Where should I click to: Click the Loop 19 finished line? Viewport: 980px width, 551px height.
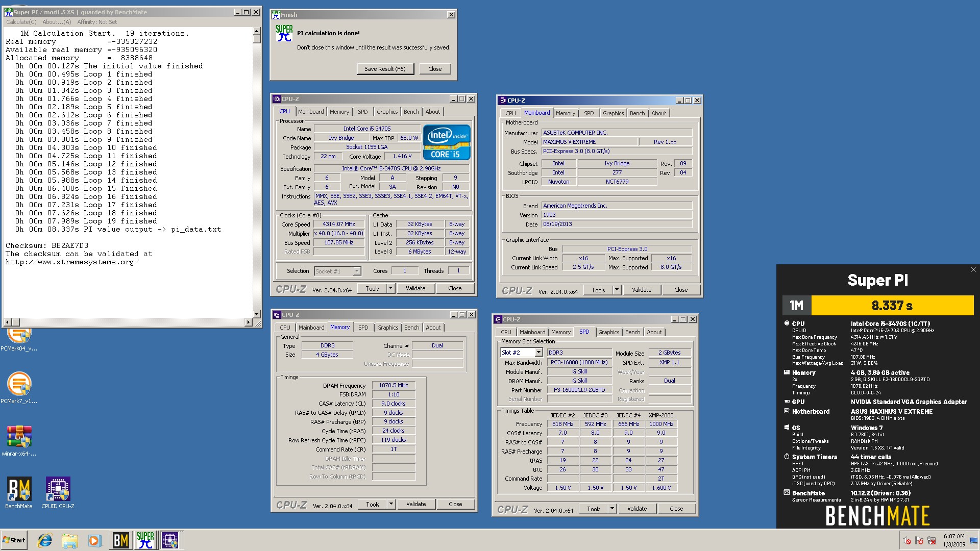point(86,221)
